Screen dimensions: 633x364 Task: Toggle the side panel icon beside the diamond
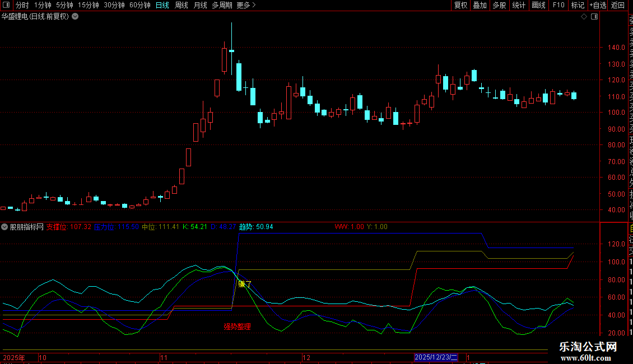click(x=594, y=17)
